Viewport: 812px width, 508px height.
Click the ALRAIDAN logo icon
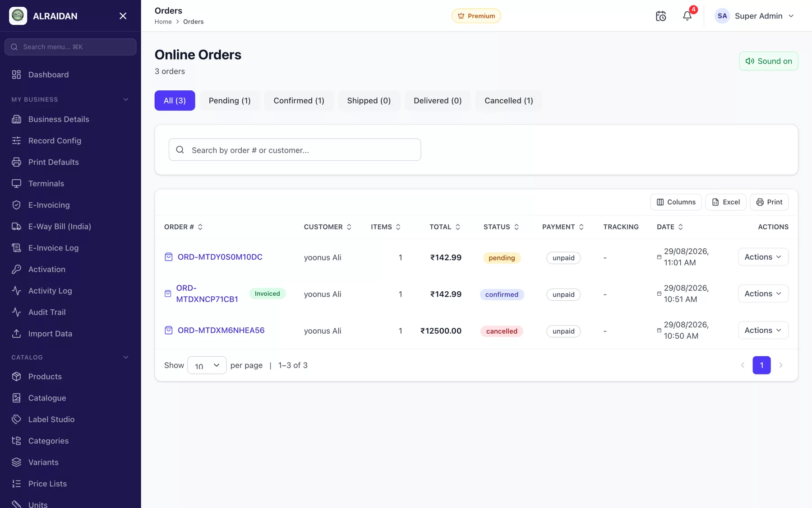18,16
